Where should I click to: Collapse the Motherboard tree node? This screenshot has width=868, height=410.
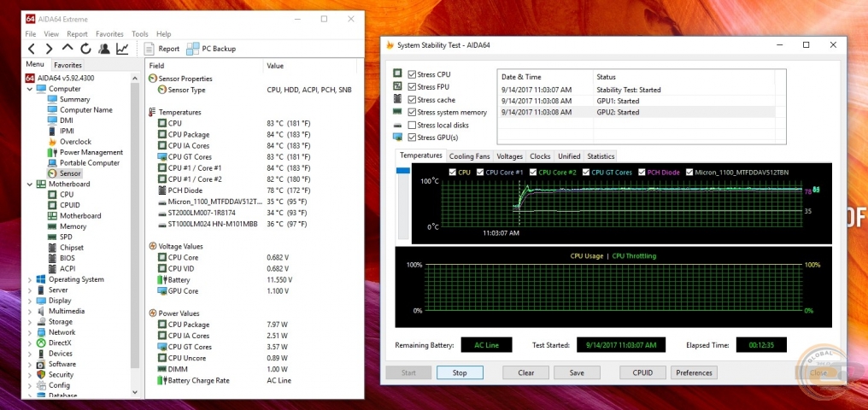point(29,184)
